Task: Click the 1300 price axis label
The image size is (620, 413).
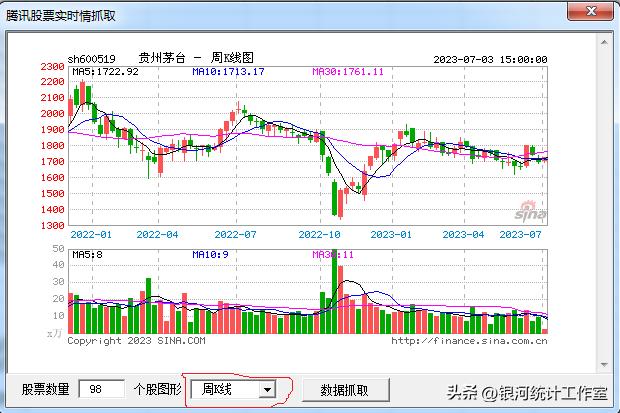Action: coord(52,225)
